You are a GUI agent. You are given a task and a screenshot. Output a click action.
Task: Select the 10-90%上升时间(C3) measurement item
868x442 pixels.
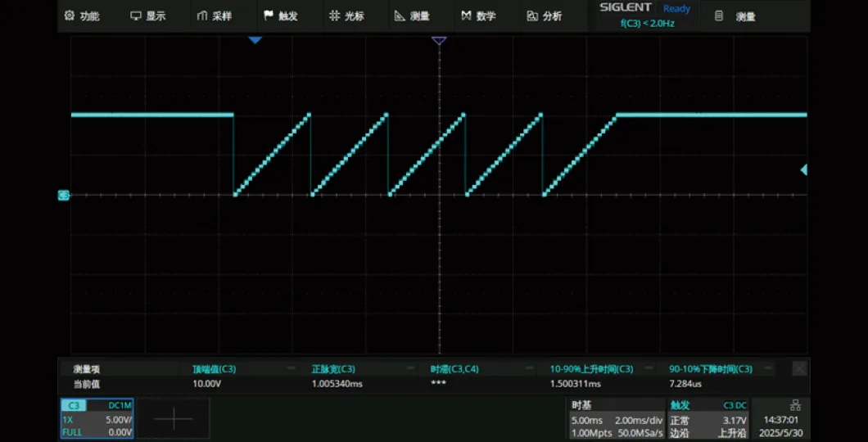pyautogui.click(x=591, y=369)
